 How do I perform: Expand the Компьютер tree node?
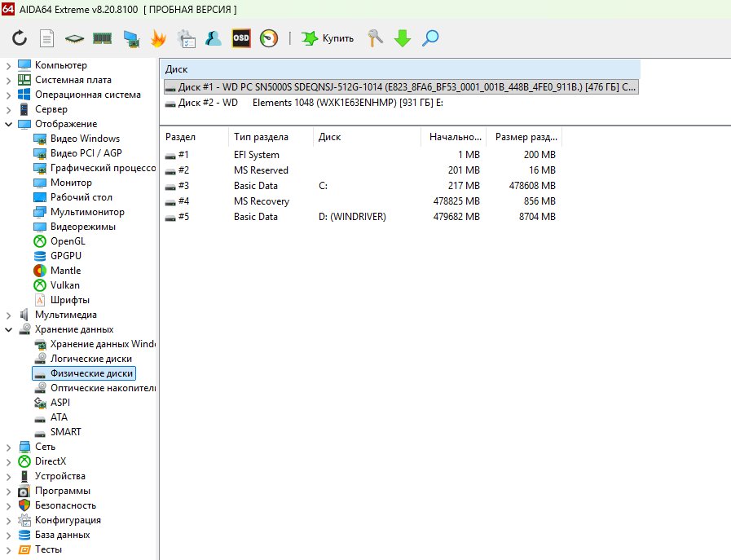pyautogui.click(x=8, y=66)
